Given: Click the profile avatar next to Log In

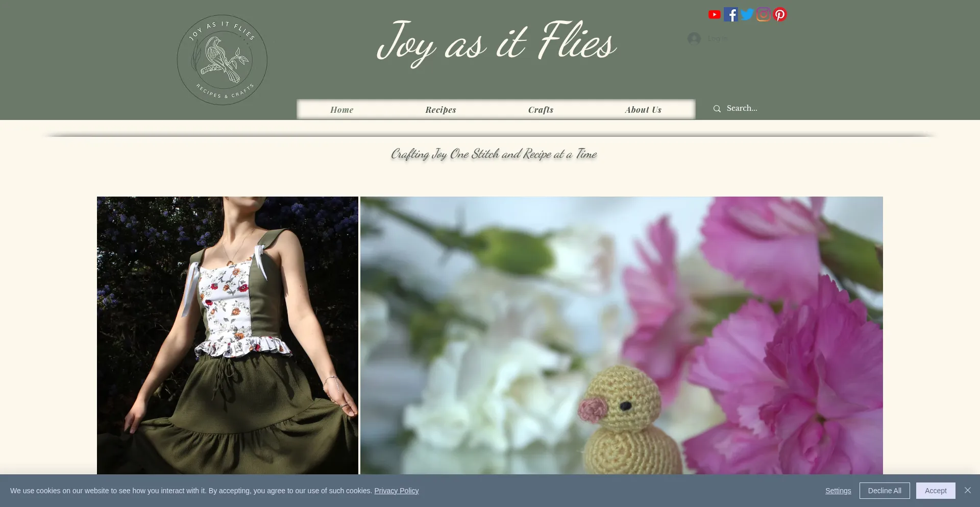Looking at the screenshot, I should [694, 39].
